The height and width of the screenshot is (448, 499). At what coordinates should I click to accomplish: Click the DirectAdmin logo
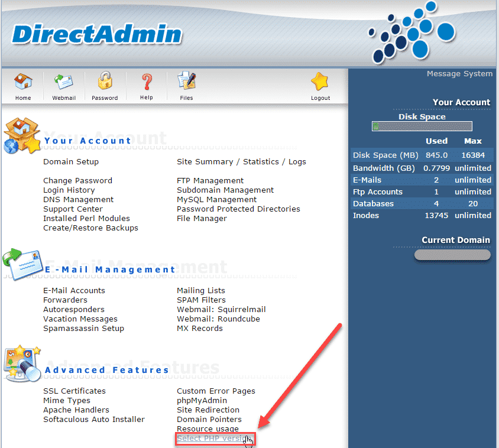point(97,34)
